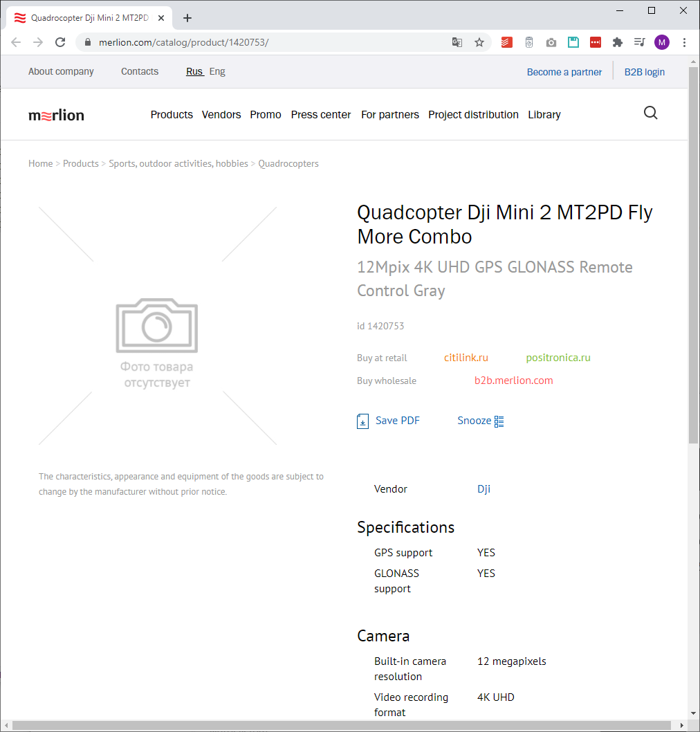Go back to the previous page
The image size is (700, 732).
click(x=16, y=42)
